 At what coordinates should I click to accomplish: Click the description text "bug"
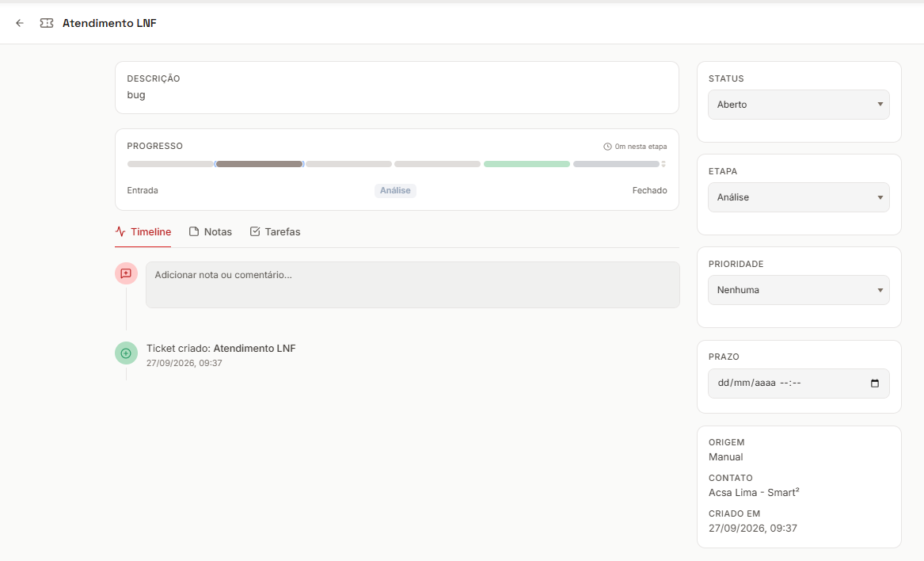coord(136,95)
